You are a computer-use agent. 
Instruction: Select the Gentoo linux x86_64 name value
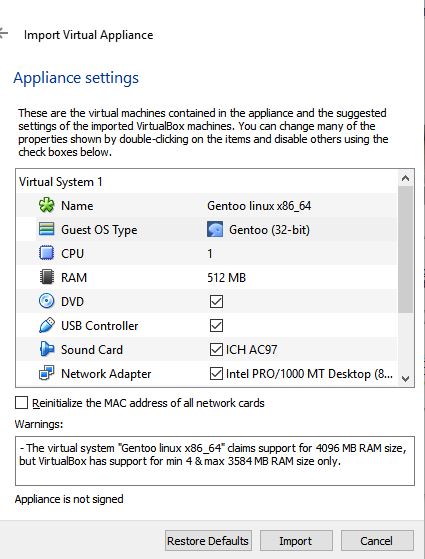tap(259, 206)
